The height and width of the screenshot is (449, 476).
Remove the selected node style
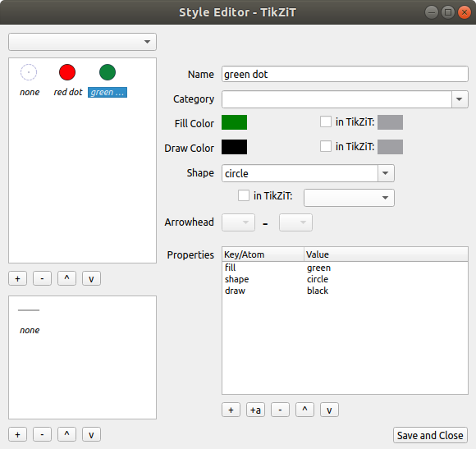click(42, 278)
